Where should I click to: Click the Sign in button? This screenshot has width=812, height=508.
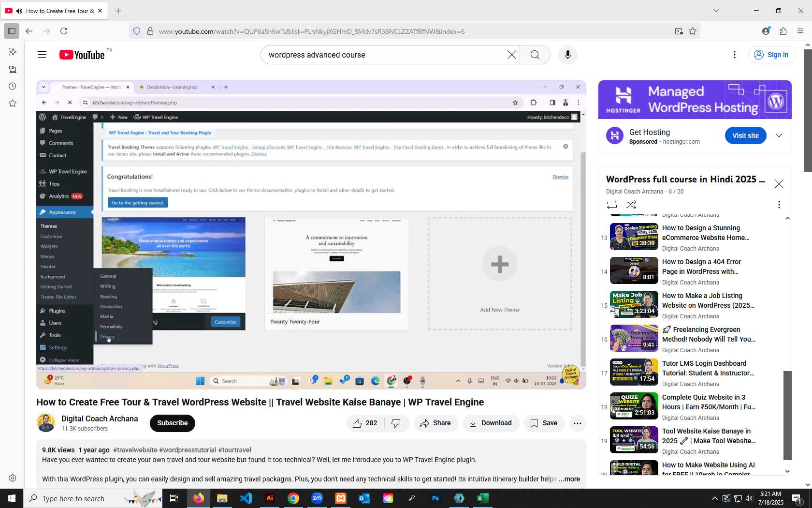pos(772,55)
